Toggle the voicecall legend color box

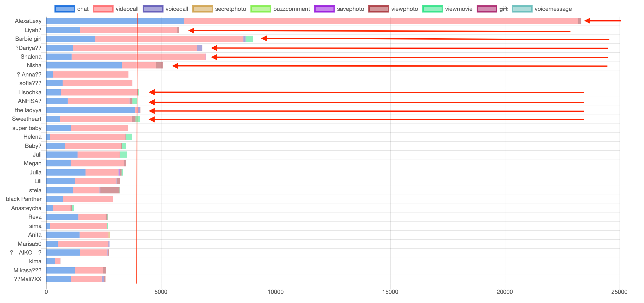click(x=153, y=9)
